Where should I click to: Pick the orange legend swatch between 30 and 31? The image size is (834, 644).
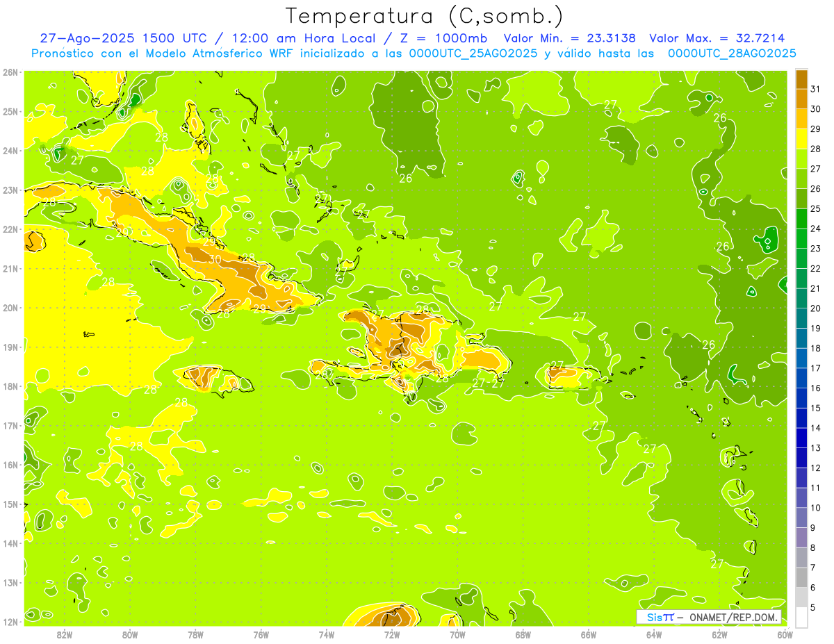tap(801, 99)
